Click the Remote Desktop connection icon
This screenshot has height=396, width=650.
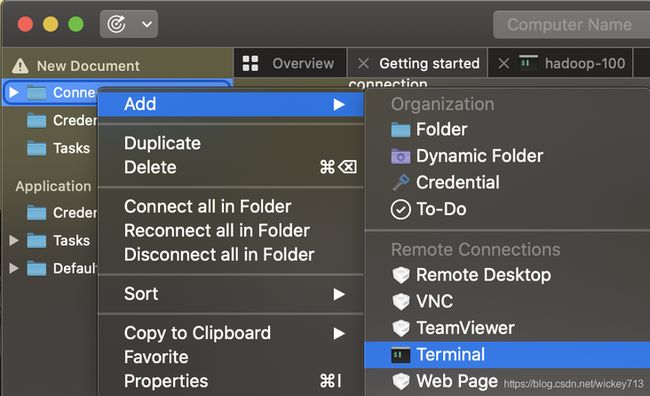click(x=401, y=275)
